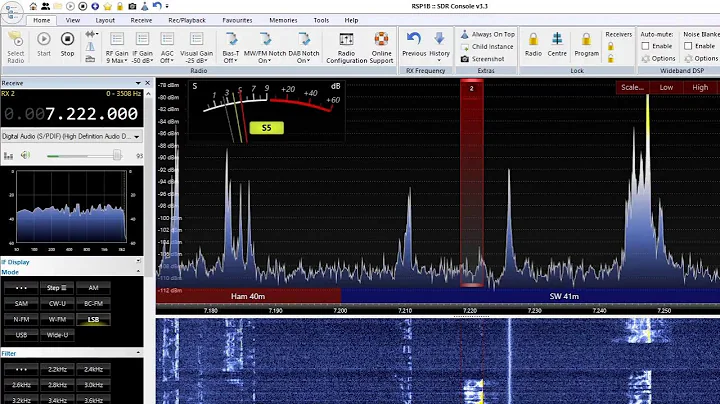Open the Memories ribbon tab
This screenshot has width=720, height=404.
(x=283, y=20)
